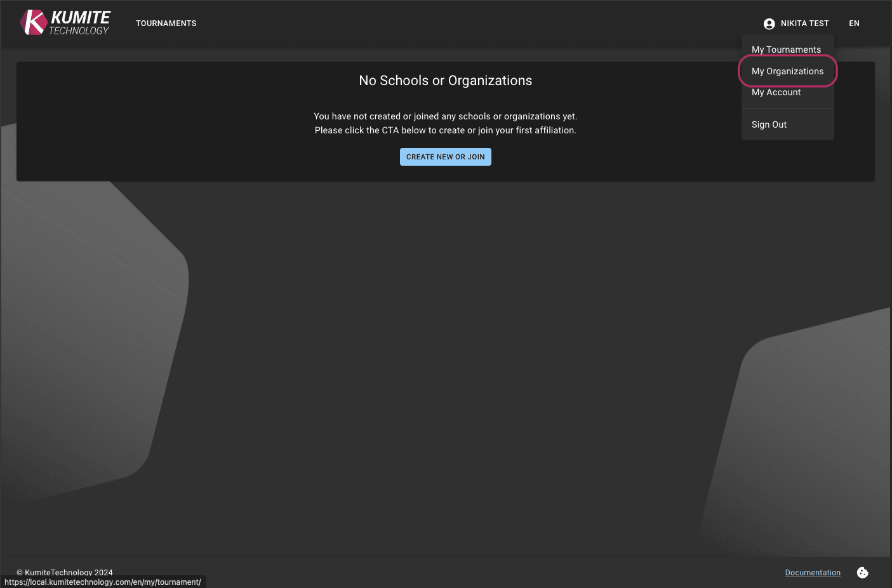
Task: Open the Documentation link
Action: [x=813, y=572]
